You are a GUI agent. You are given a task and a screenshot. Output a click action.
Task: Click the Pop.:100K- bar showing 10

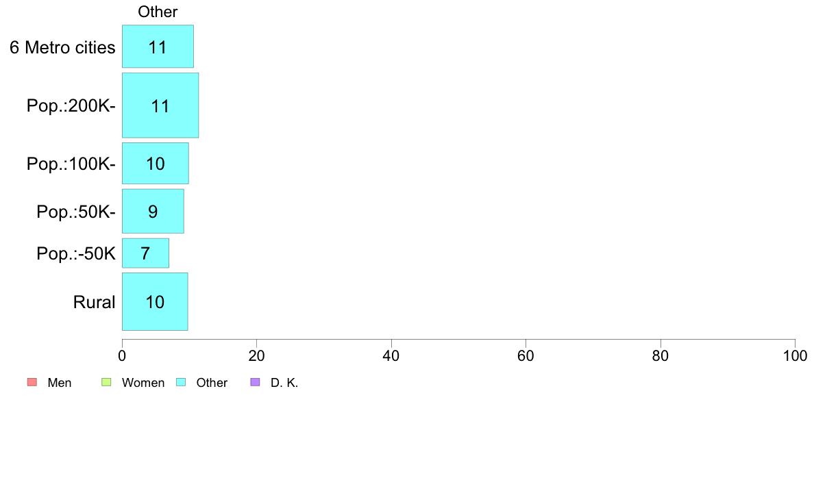pyautogui.click(x=156, y=163)
